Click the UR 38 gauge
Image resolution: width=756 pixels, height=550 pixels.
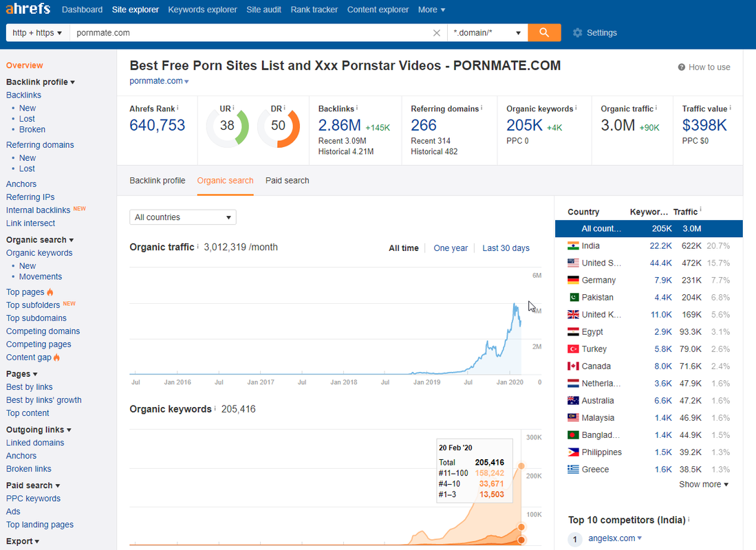(x=227, y=126)
